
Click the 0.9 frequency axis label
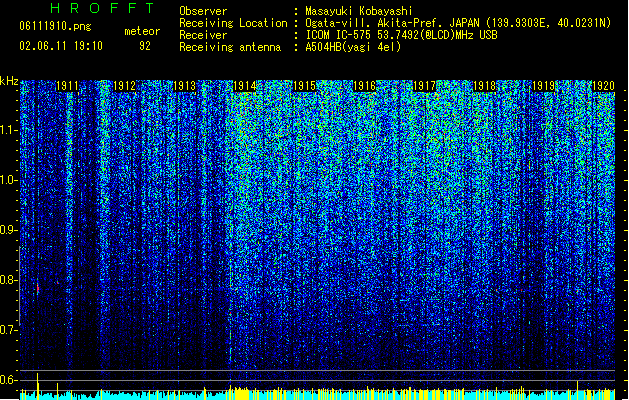8,230
